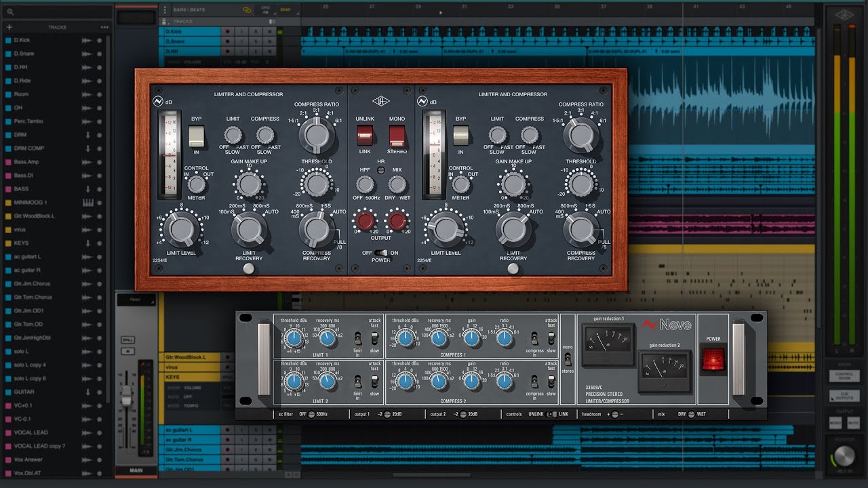Toggle the 2254/E POWER off/on switch

point(381,252)
